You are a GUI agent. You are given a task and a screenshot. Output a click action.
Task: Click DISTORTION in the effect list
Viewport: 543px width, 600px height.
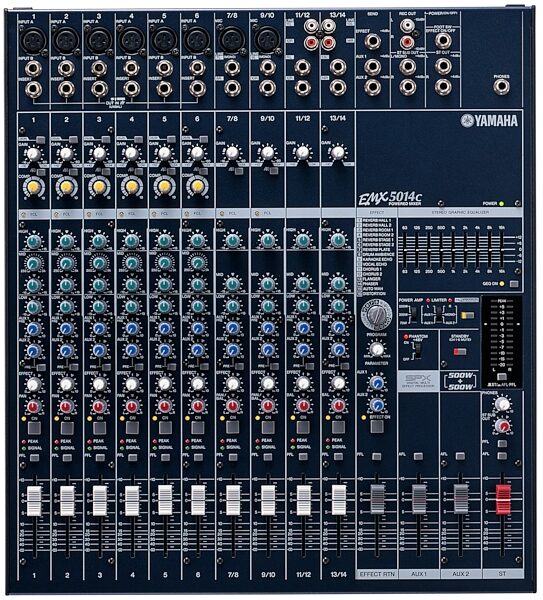374,293
